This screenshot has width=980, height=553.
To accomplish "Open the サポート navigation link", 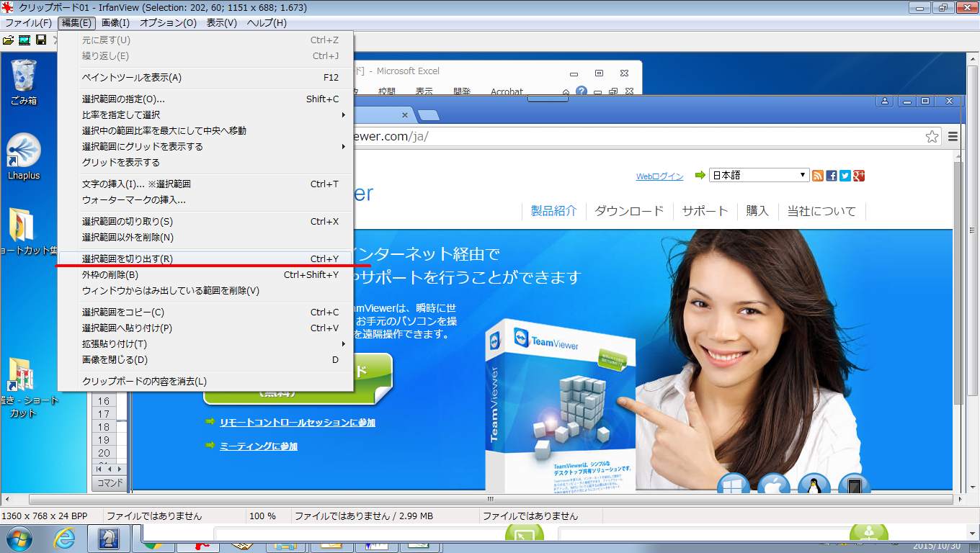I will point(705,211).
